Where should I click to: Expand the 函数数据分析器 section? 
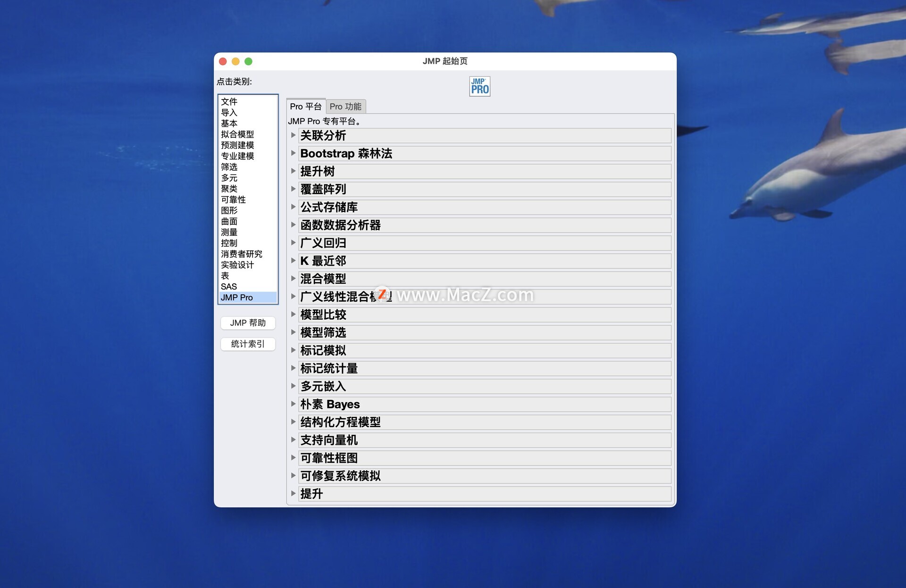[x=293, y=225]
